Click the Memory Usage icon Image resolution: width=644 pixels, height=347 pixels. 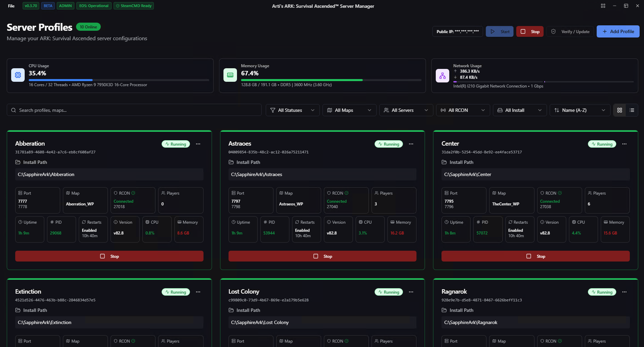[230, 75]
